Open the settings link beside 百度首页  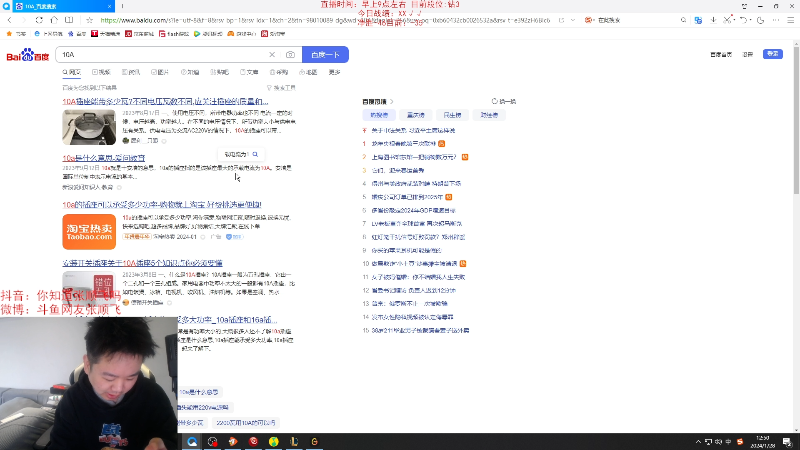tap(747, 55)
